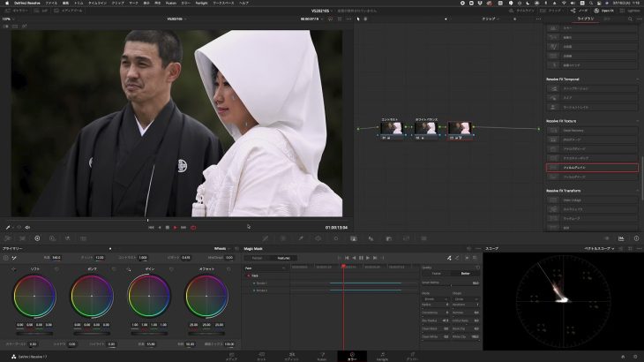Open the Fairlight menu in menu bar
The width and height of the screenshot is (644, 362).
(x=201, y=3)
